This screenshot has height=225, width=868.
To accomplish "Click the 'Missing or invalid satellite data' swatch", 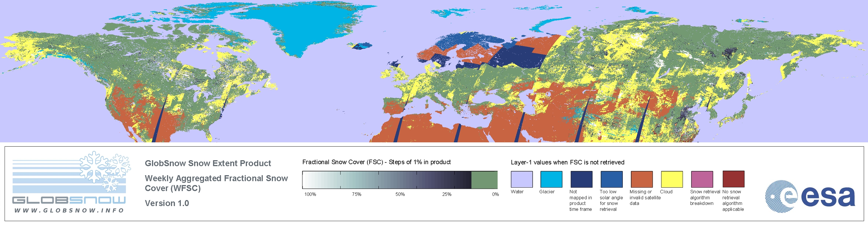I will point(642,179).
